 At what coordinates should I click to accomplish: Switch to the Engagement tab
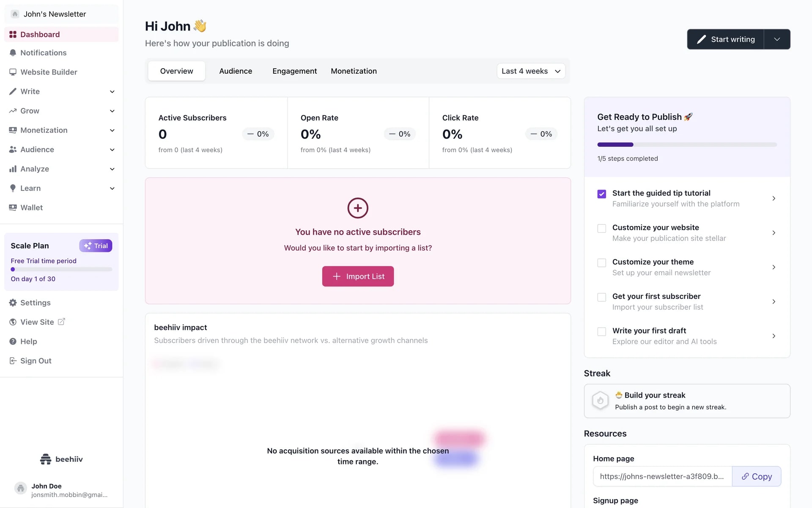(294, 71)
